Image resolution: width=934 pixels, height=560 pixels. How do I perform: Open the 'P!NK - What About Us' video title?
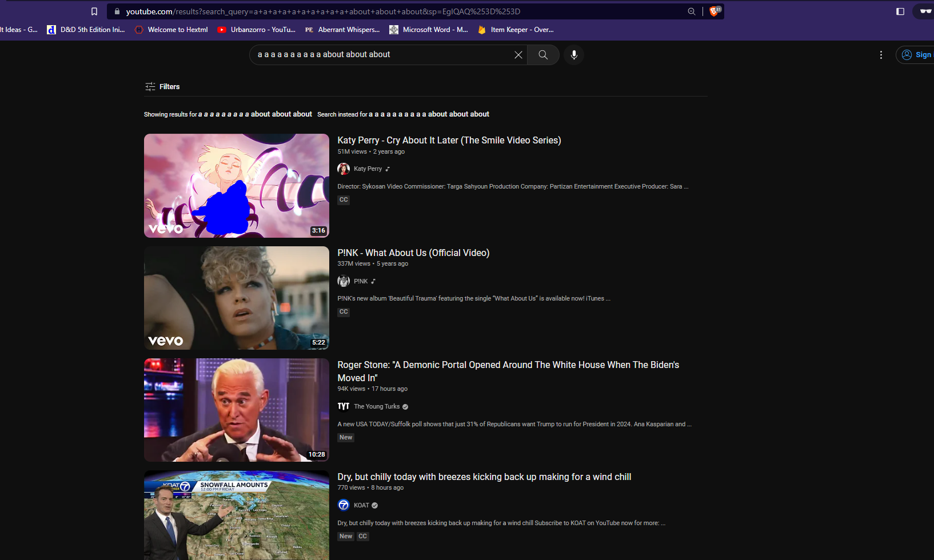(x=413, y=253)
